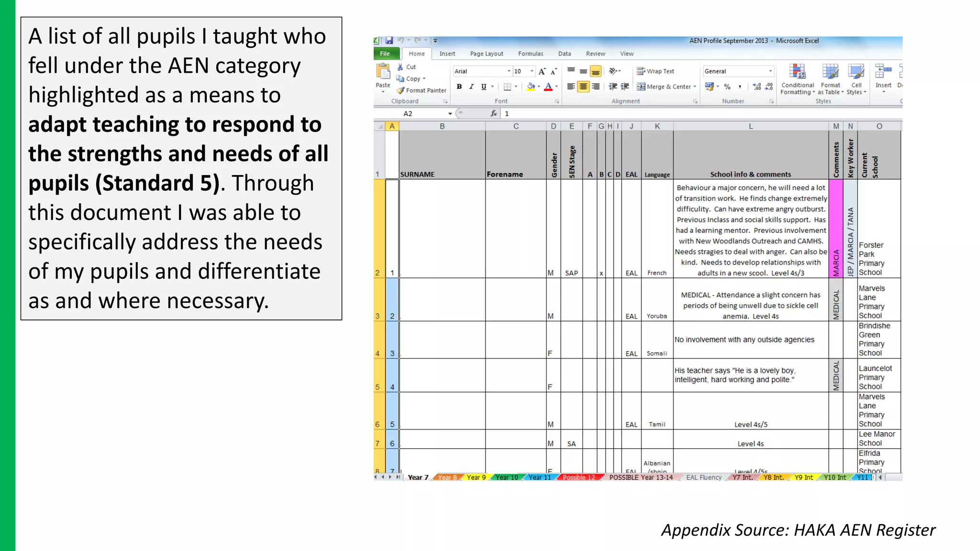Select the cell containing Yoruba

pyautogui.click(x=657, y=299)
